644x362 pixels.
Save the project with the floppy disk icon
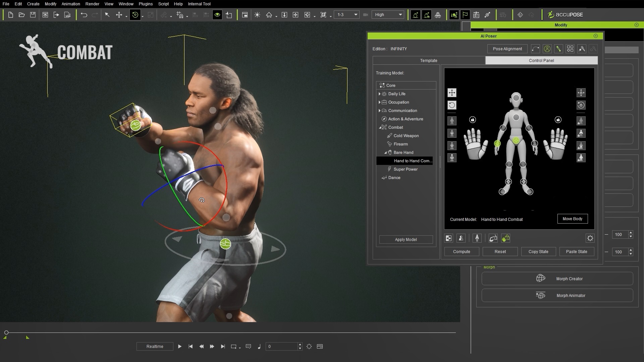[x=33, y=15]
